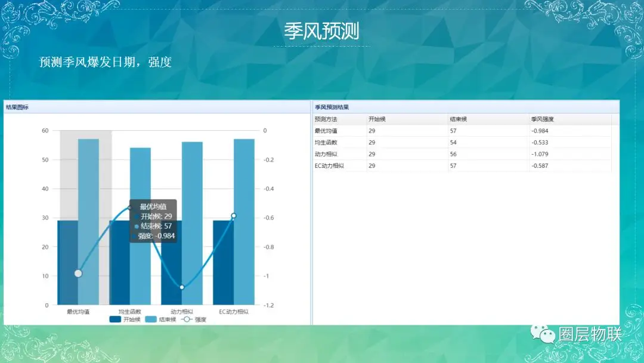Click strength value -0.984 in table
The image size is (644, 363).
540,131
